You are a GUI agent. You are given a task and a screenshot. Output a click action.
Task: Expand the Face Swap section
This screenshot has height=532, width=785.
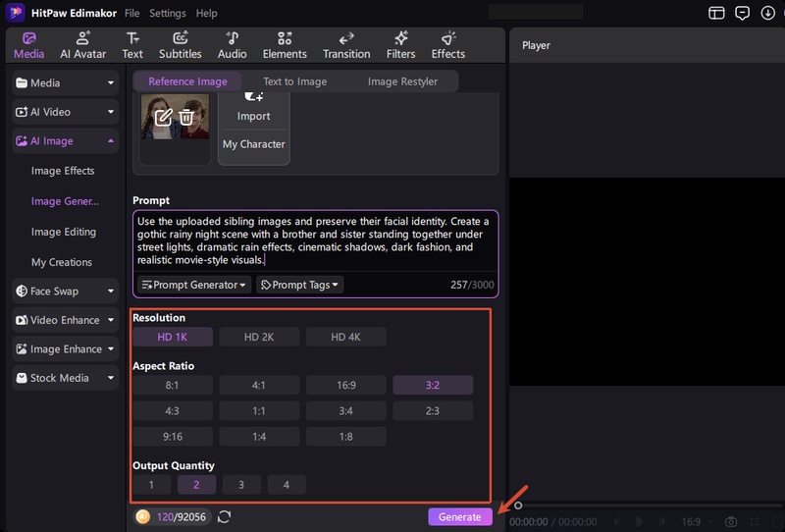pos(65,292)
